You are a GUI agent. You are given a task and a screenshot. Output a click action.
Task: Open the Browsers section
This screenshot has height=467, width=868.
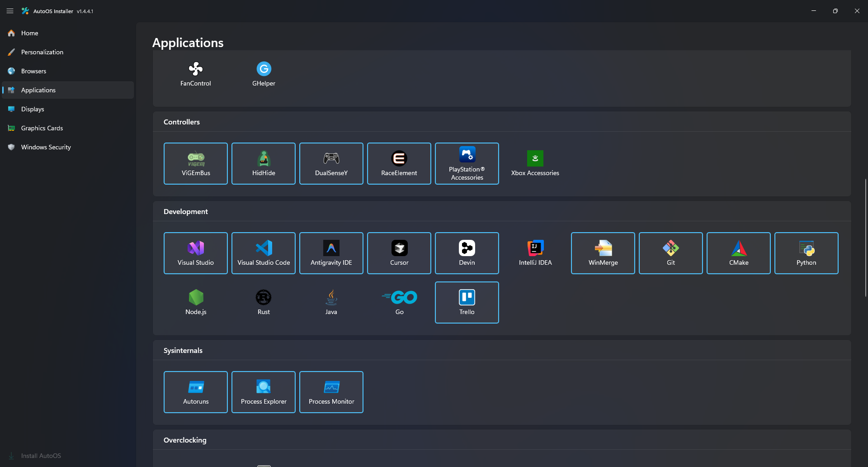coord(68,71)
